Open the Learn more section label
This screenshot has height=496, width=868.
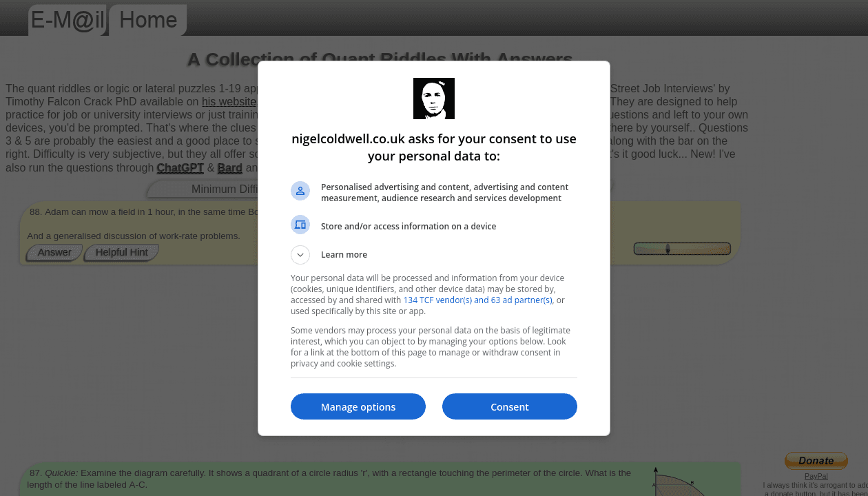(344, 255)
